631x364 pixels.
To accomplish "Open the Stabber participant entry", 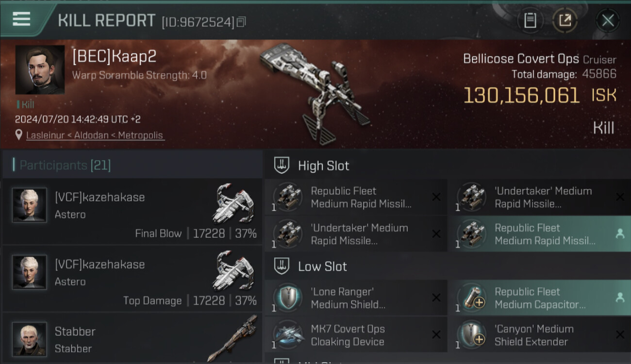I will point(132,338).
